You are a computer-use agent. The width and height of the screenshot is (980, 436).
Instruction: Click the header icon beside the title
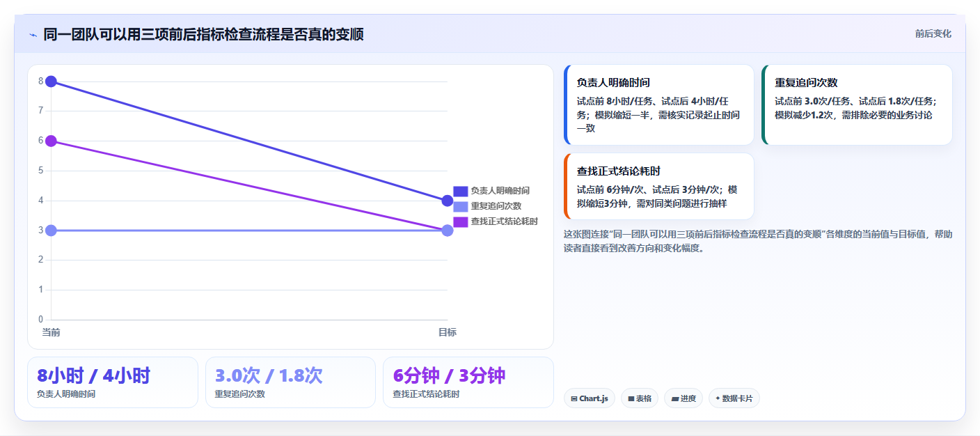(33, 35)
